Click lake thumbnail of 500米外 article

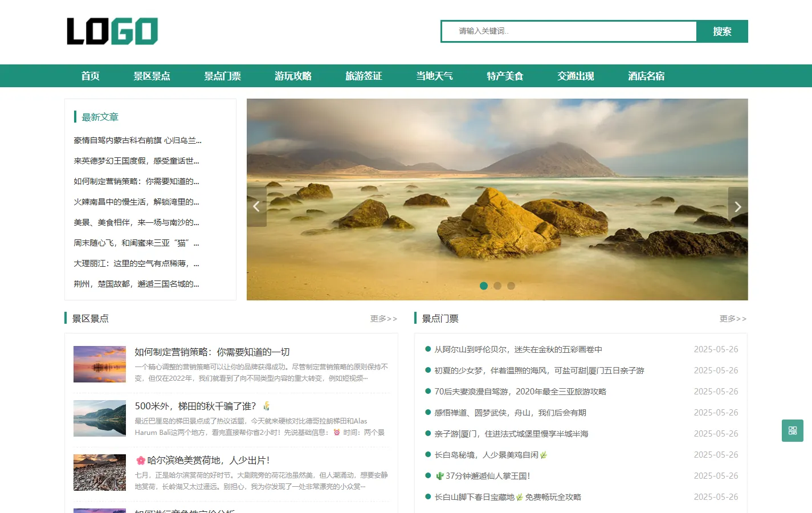(100, 418)
